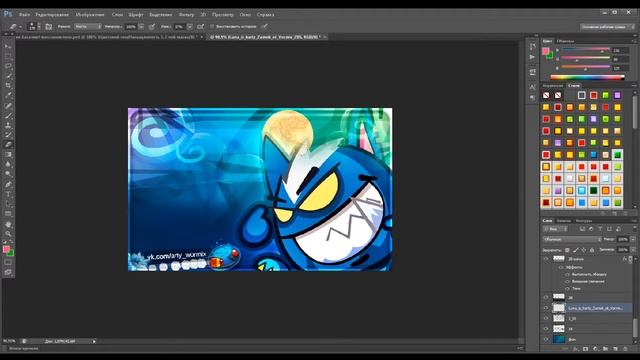Select the Magic Wand tool
This screenshot has width=640, height=360.
tap(8, 76)
